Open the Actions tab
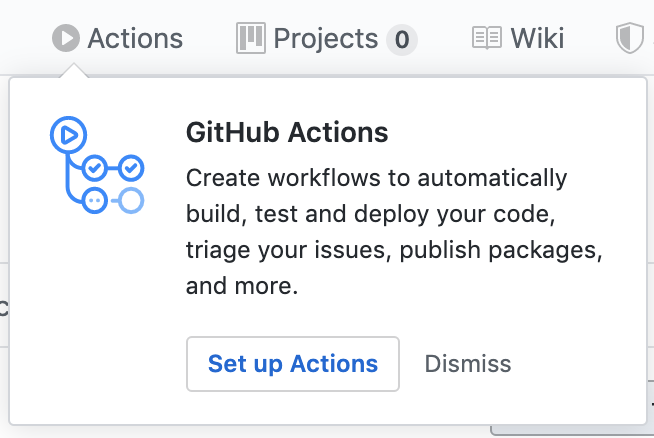The height and width of the screenshot is (438, 654). coord(135,39)
